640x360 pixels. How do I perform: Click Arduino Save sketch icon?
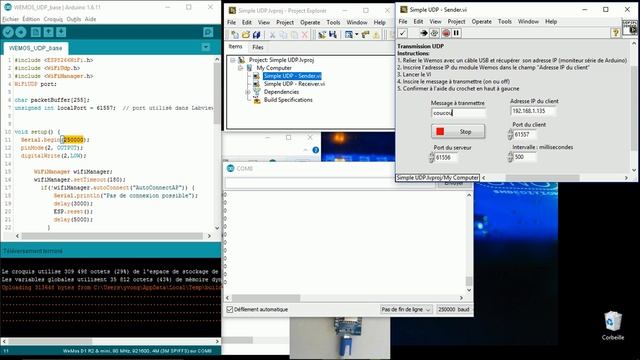(61, 32)
